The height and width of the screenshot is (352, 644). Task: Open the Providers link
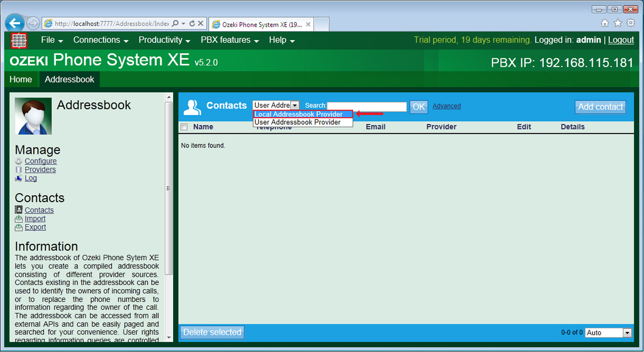(x=40, y=170)
